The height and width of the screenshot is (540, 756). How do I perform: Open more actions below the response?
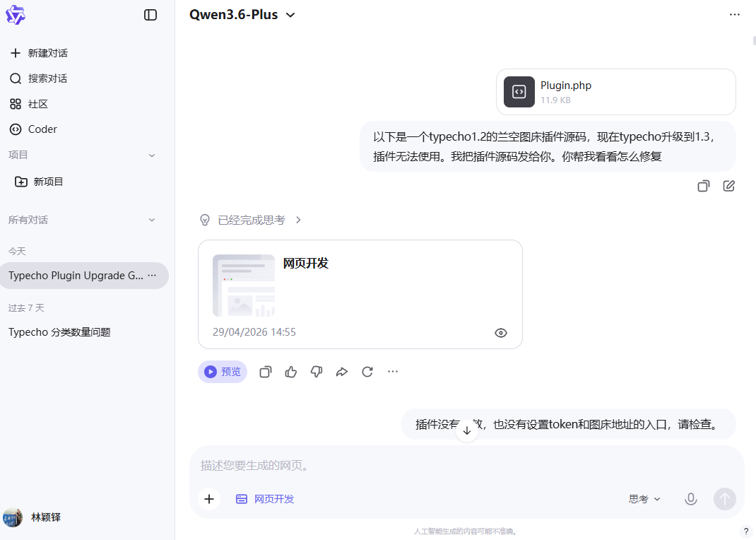coord(393,371)
